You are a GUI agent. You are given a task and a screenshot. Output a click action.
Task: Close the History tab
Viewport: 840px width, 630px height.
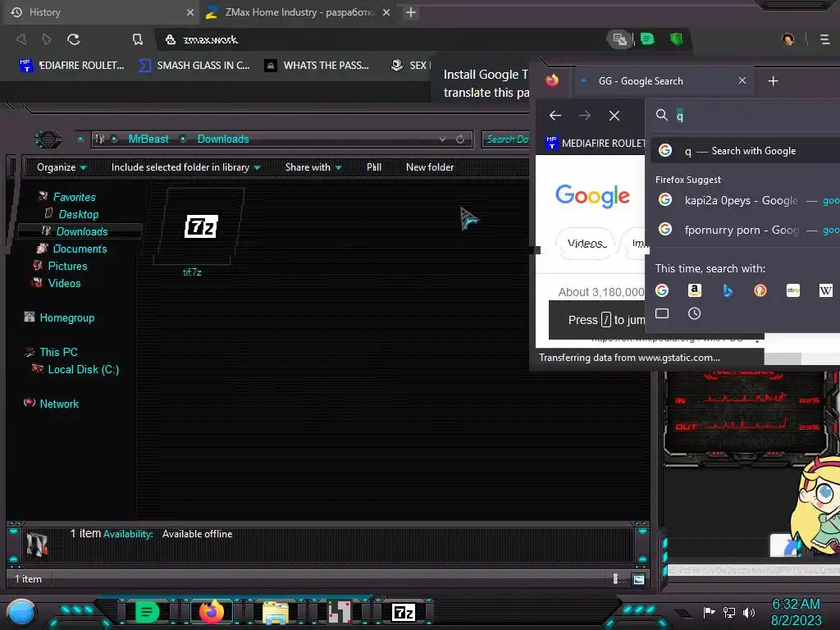pyautogui.click(x=189, y=11)
